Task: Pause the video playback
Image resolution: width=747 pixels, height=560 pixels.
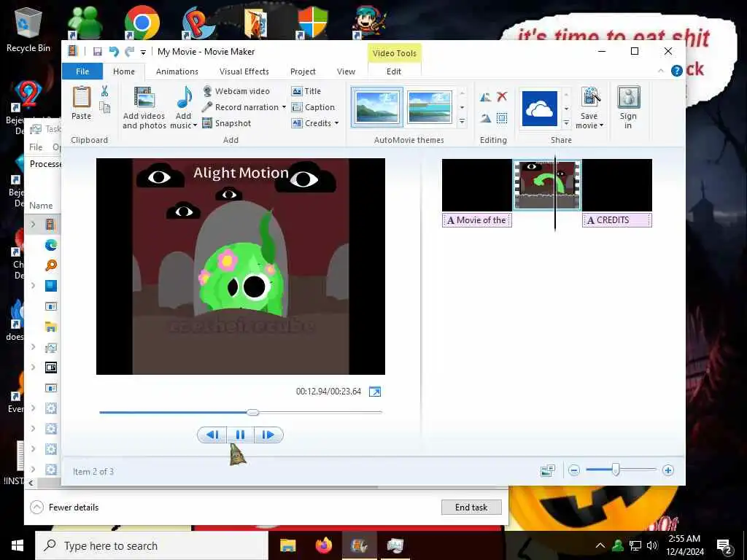Action: pyautogui.click(x=241, y=435)
